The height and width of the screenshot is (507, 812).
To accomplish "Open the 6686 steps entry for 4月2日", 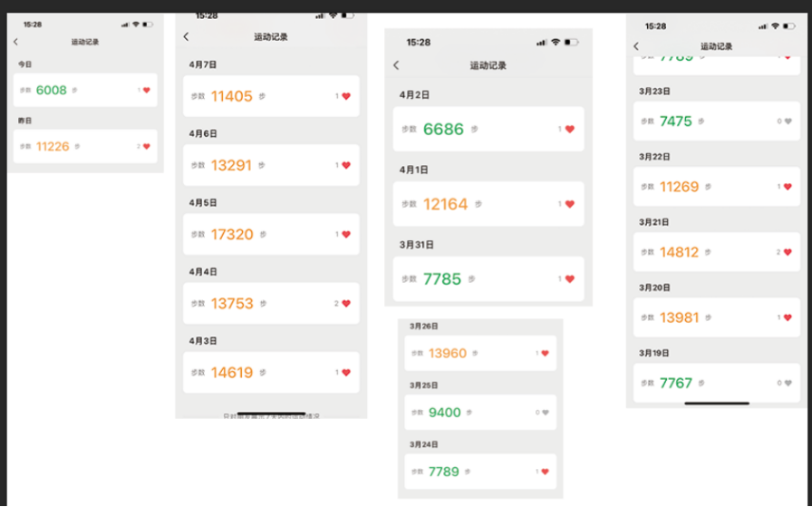I will tap(488, 129).
